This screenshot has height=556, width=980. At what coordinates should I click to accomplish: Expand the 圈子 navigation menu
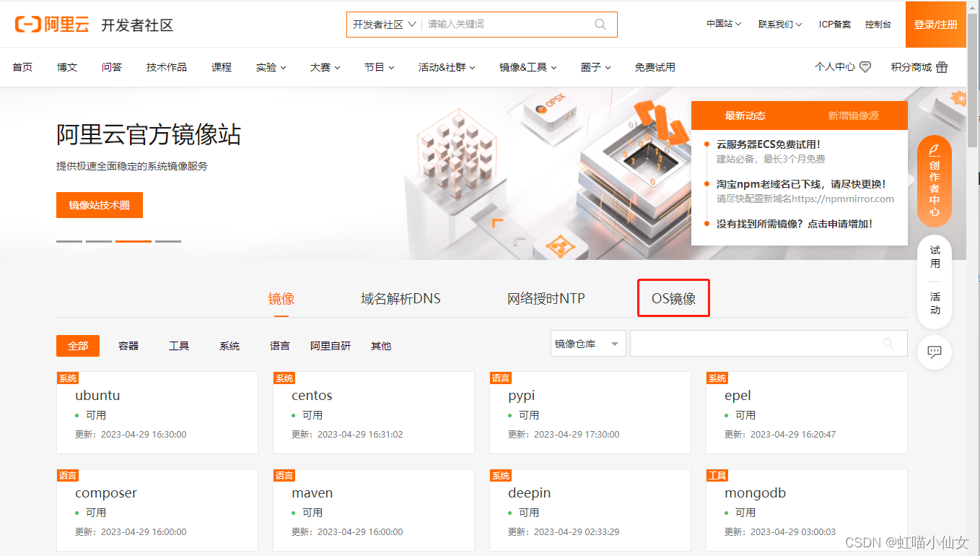pos(596,67)
